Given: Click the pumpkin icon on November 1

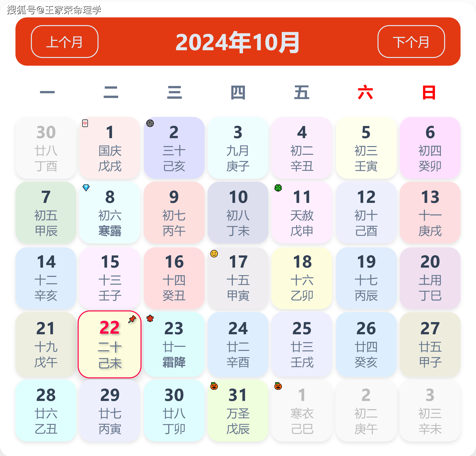Looking at the screenshot, I should pyautogui.click(x=278, y=386).
